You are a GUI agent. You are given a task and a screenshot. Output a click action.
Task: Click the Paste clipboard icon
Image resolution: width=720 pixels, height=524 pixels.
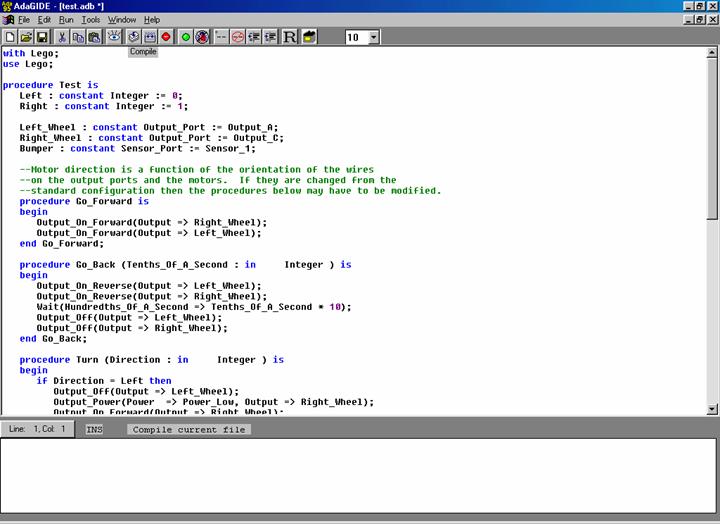[94, 37]
